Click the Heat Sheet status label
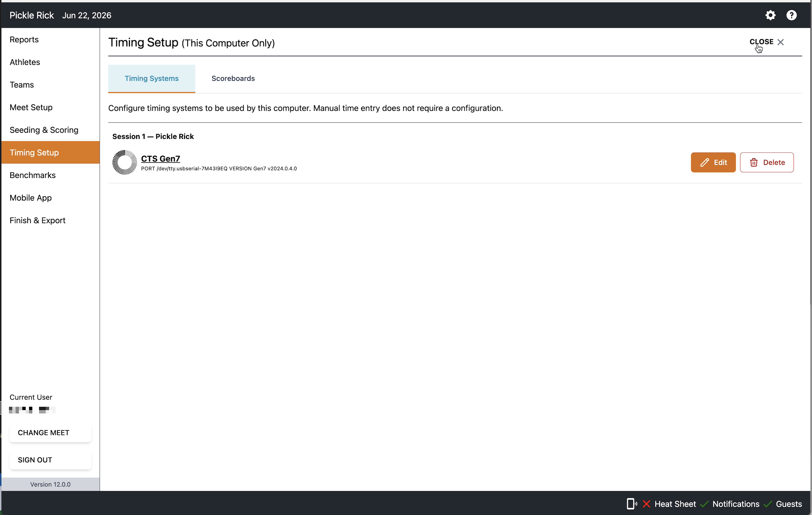This screenshot has height=515, width=812. coord(675,504)
